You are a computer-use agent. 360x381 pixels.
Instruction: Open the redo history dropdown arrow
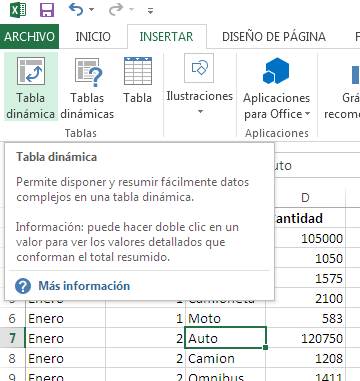pyautogui.click(x=131, y=10)
